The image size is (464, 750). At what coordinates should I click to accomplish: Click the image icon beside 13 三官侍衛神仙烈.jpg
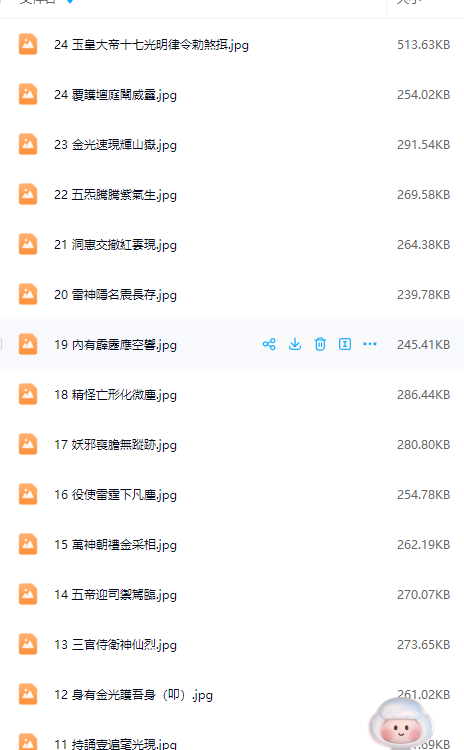click(28, 644)
